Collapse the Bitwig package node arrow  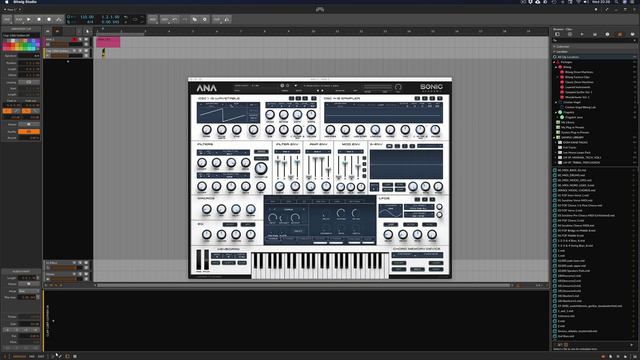[x=556, y=67]
